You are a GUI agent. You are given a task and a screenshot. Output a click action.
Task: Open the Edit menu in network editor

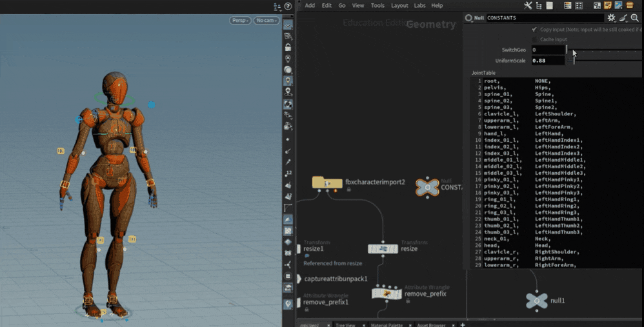click(x=327, y=5)
